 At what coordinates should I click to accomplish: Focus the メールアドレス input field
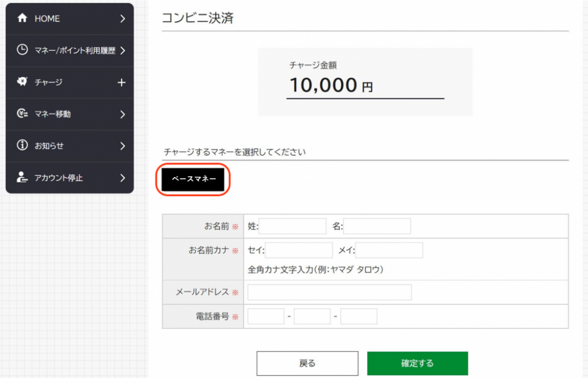[329, 292]
